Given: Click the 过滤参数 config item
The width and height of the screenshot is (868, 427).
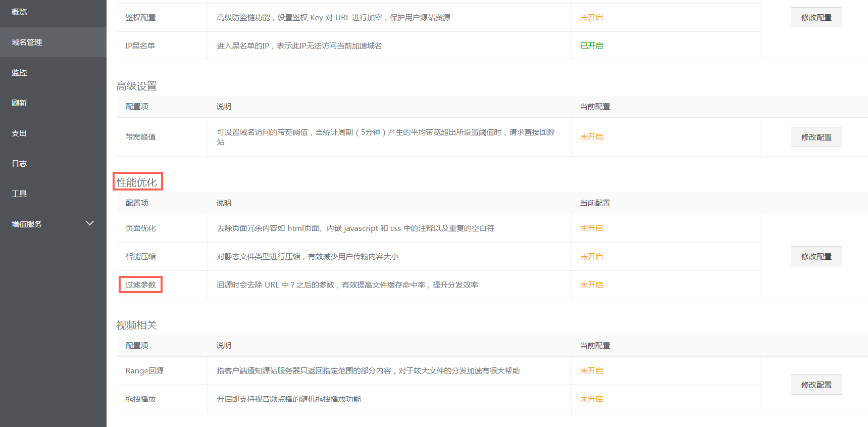Looking at the screenshot, I should click(140, 284).
